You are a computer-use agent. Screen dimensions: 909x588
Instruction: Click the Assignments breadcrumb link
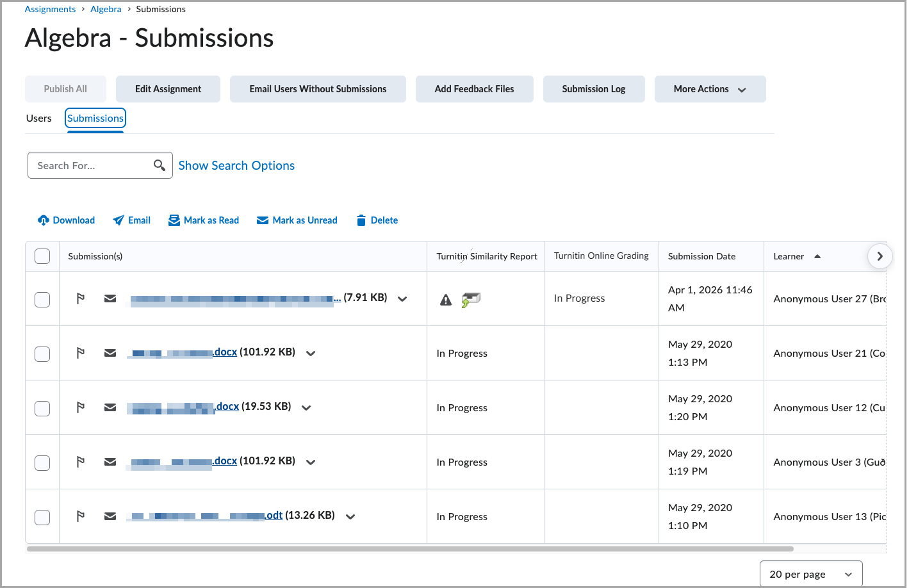(50, 8)
